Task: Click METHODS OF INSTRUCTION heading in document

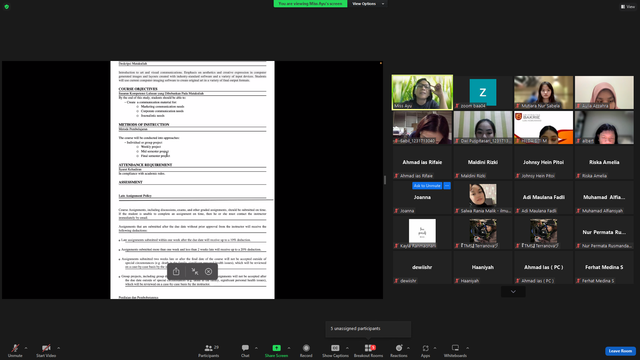Action: click(144, 124)
